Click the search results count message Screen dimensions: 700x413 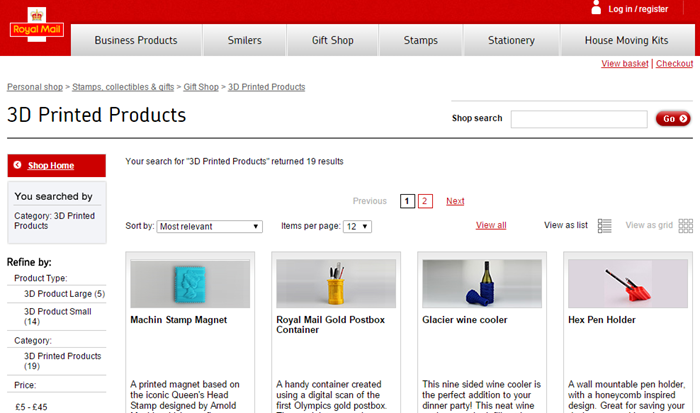[234, 162]
